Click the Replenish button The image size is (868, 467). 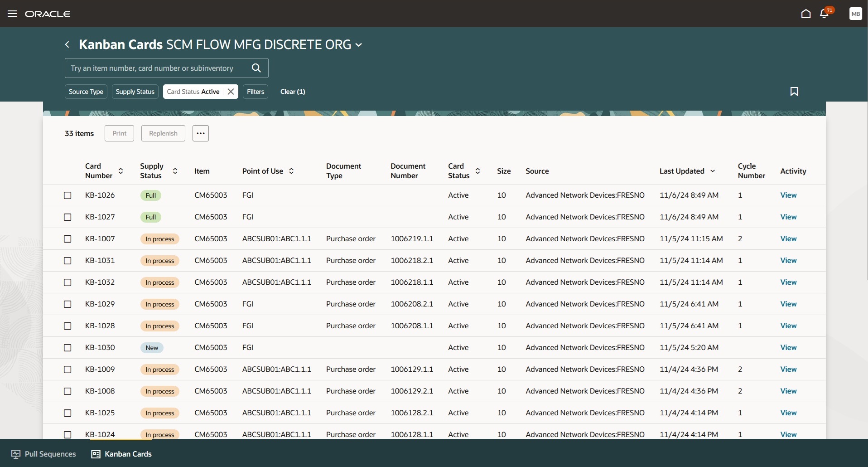click(163, 133)
